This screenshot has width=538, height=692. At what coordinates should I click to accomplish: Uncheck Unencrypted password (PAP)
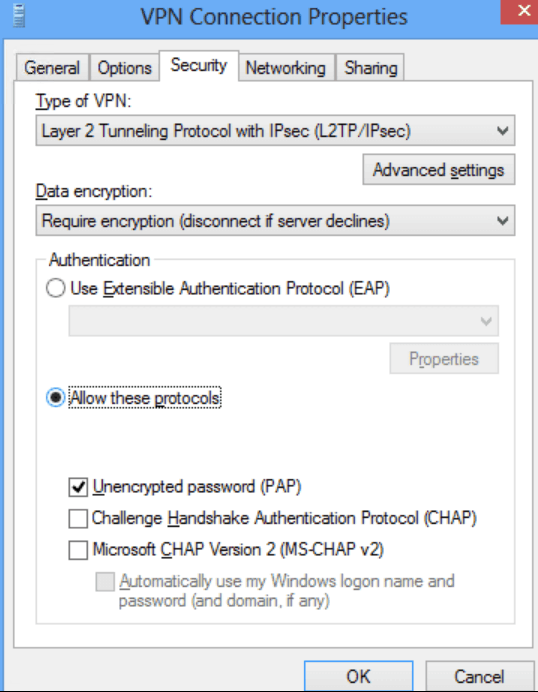pyautogui.click(x=78, y=487)
